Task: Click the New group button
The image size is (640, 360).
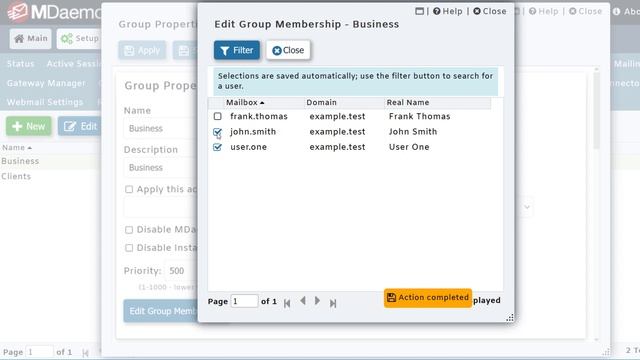Action: [29, 126]
